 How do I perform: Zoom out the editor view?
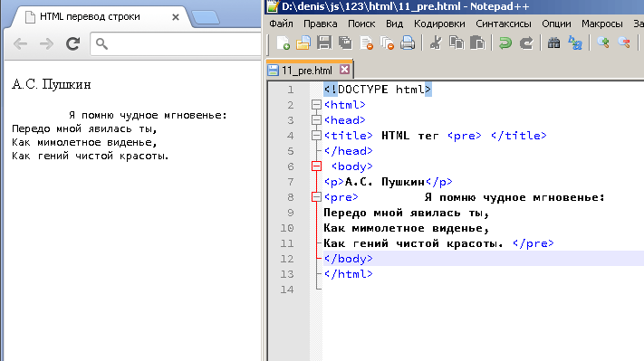pos(624,43)
